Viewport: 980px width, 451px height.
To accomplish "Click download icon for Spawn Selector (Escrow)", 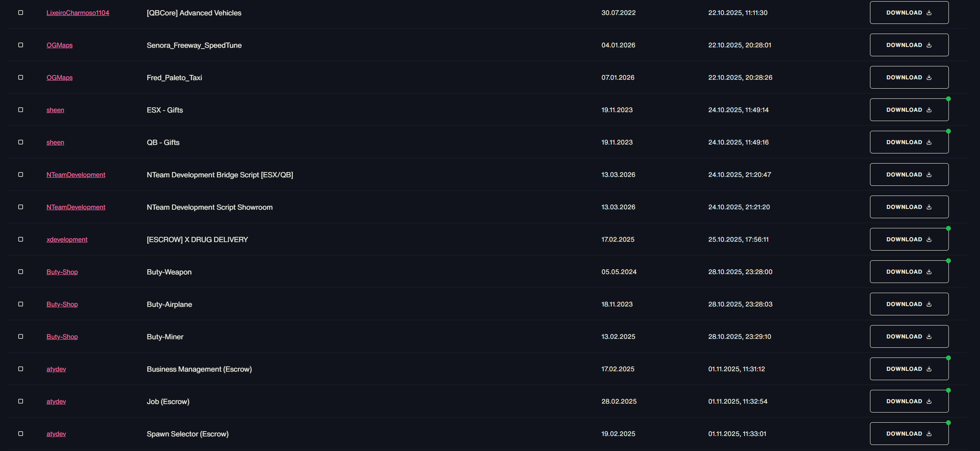I will point(929,434).
